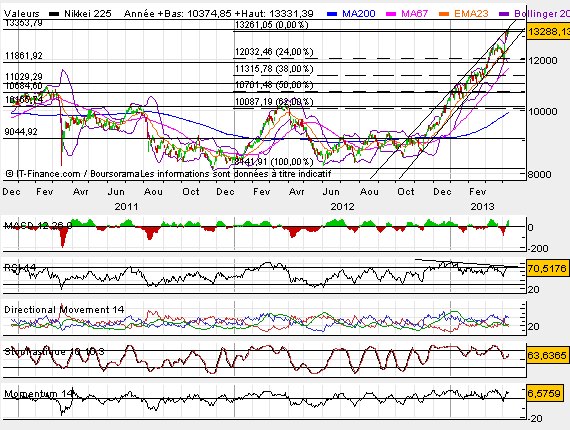Click the 'MACD 12 26 9' indicator title
Viewport: 570px width, 430px height.
(x=38, y=226)
